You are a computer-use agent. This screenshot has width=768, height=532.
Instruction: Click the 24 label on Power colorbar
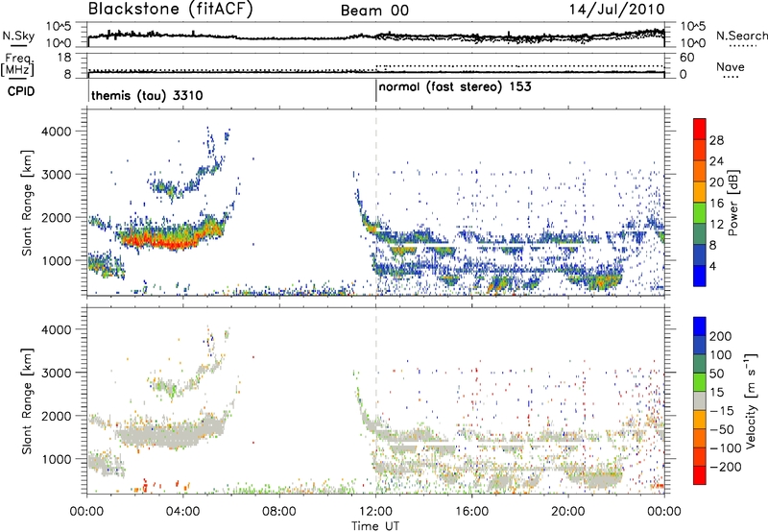[716, 161]
